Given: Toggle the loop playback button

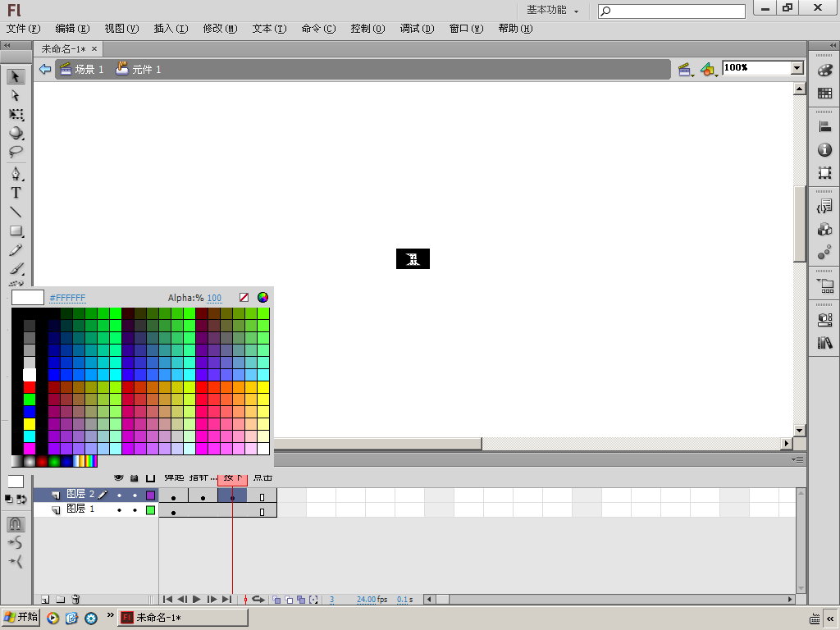Looking at the screenshot, I should (x=258, y=600).
